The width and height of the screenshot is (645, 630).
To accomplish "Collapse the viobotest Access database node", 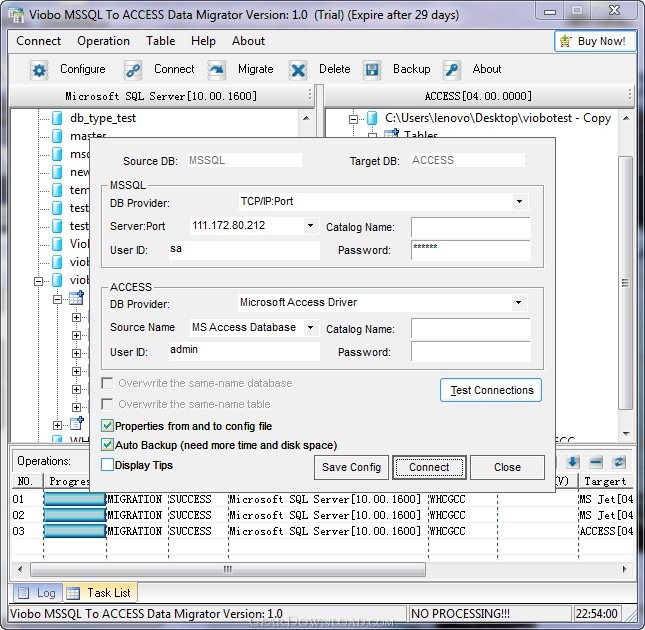I will (353, 119).
